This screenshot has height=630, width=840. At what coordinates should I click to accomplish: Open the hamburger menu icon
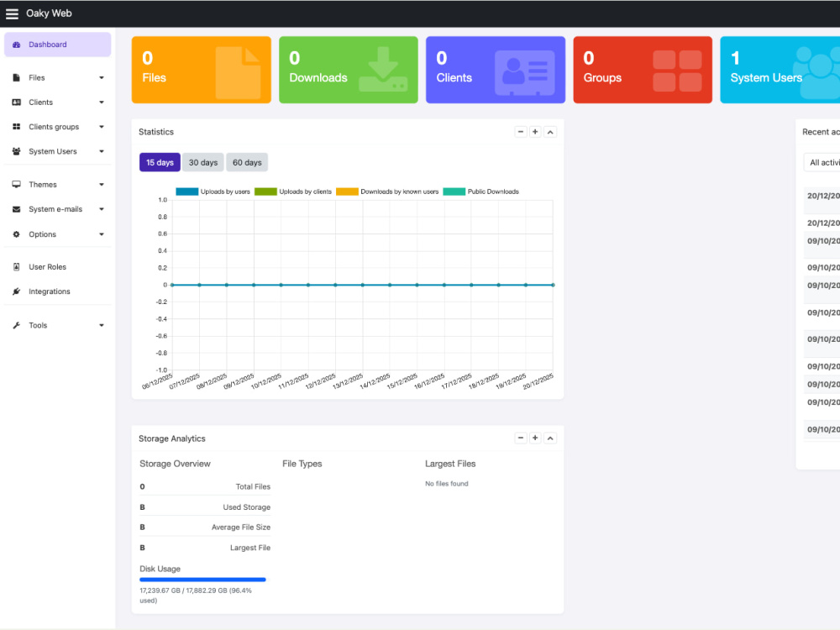pos(12,13)
